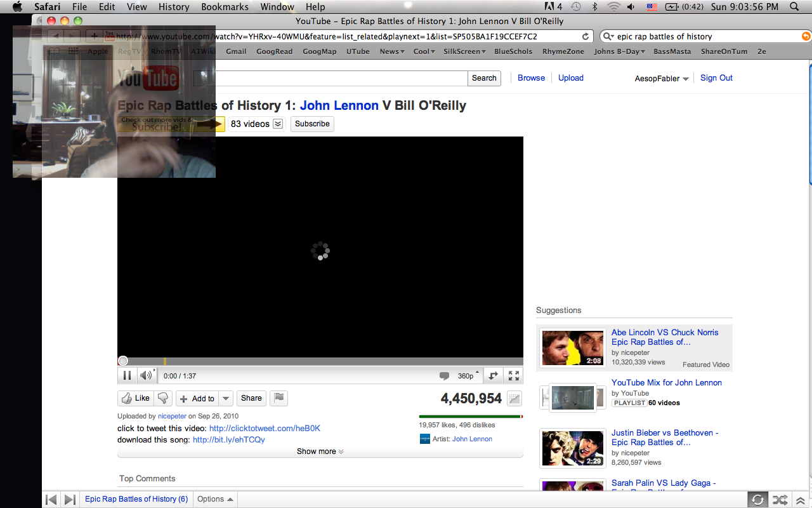
Task: Open the US flag input source menu
Action: [652, 7]
